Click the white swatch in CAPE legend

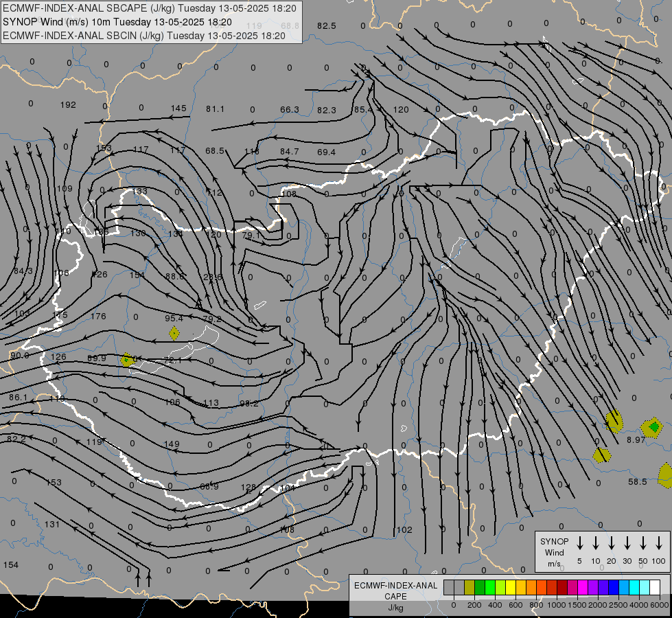point(655,588)
